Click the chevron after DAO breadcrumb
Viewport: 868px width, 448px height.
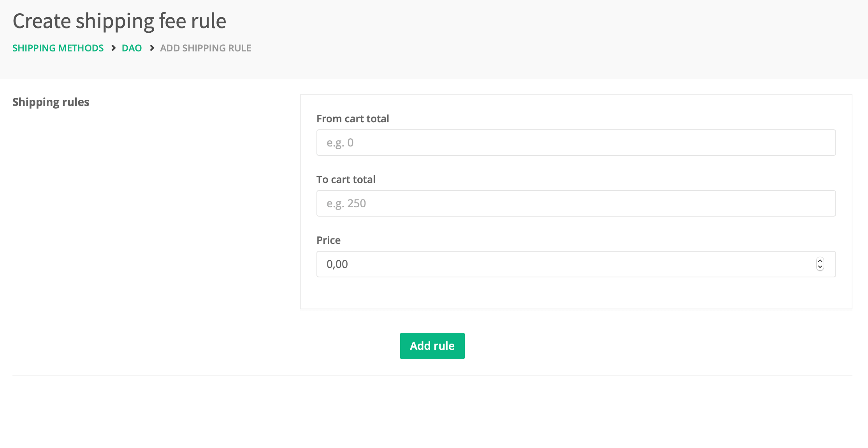152,48
